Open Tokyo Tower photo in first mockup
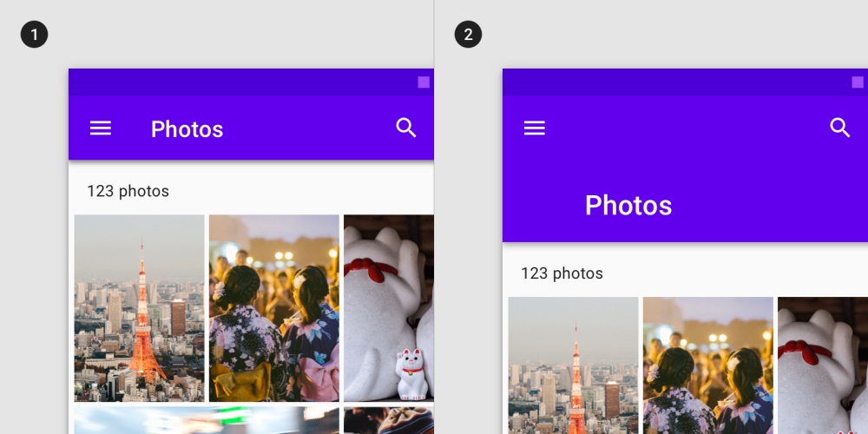 140,308
